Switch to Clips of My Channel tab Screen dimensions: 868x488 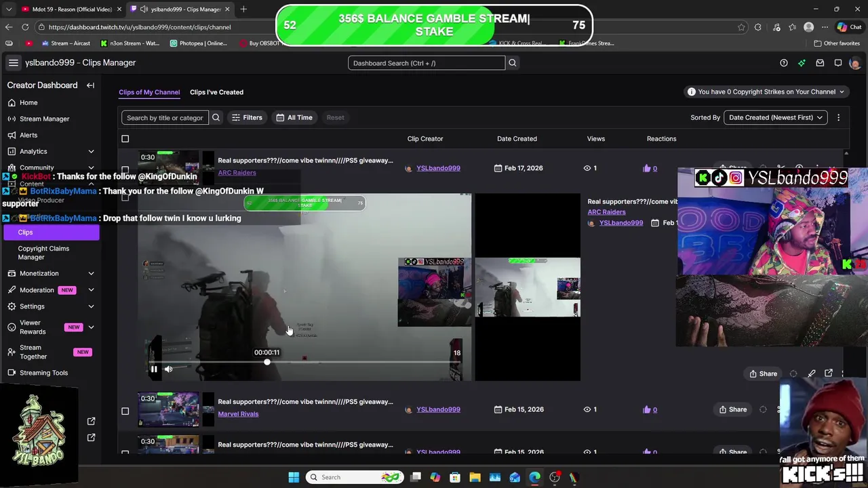pos(149,92)
